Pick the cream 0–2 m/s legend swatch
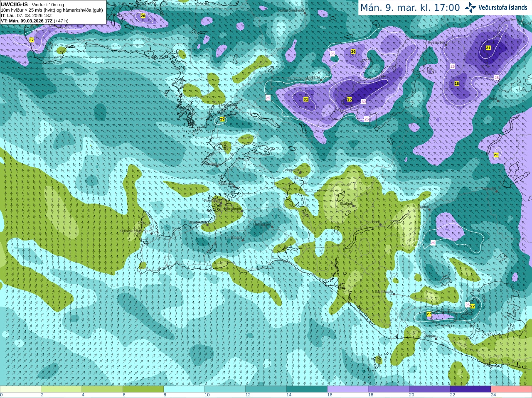Image resolution: width=532 pixels, height=398 pixels. coord(20,389)
